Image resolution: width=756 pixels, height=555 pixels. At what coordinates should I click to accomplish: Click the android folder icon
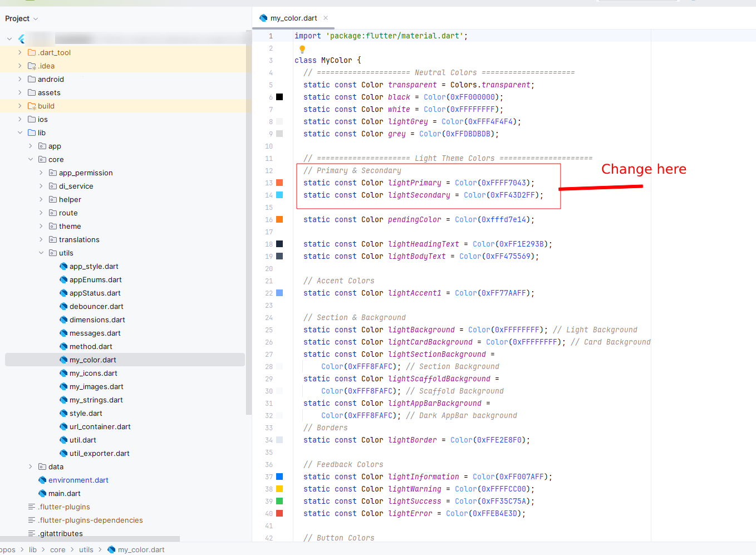coord(32,79)
